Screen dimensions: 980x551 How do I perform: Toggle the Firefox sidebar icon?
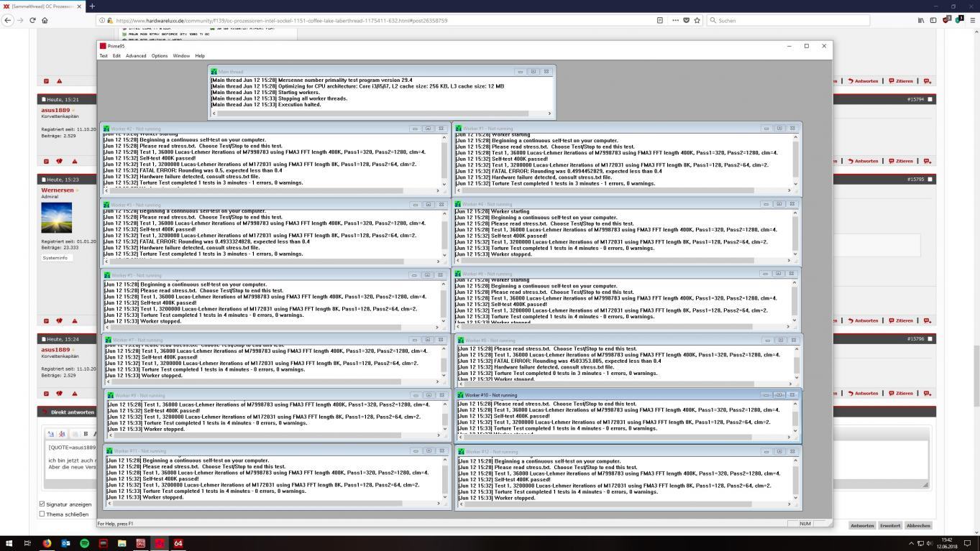click(933, 20)
